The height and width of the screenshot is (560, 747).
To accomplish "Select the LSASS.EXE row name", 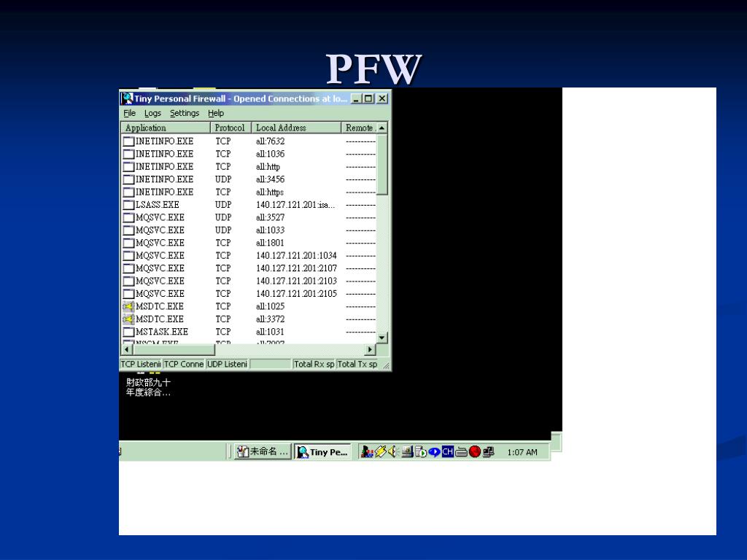I will click(158, 205).
